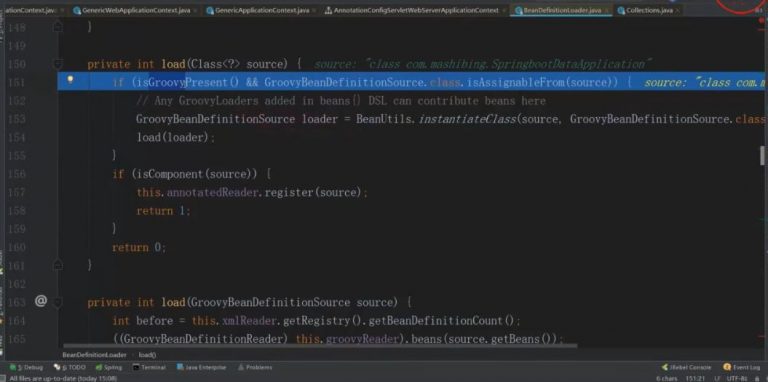Click the UTF-8 encoding selector in status bar
This screenshot has width=768, height=382.
tap(737, 378)
